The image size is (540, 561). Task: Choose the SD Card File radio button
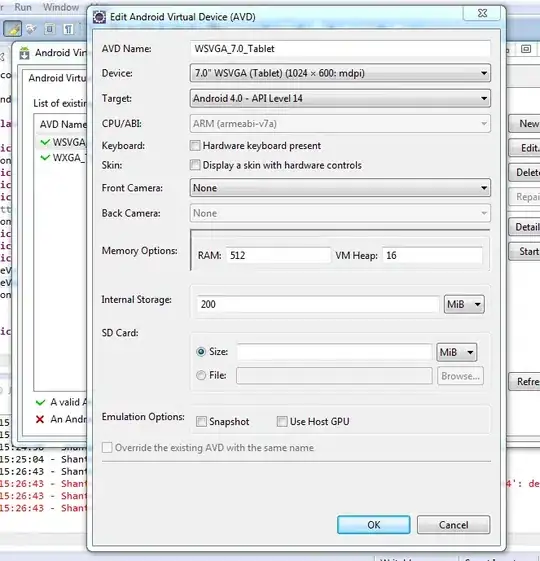pos(201,375)
